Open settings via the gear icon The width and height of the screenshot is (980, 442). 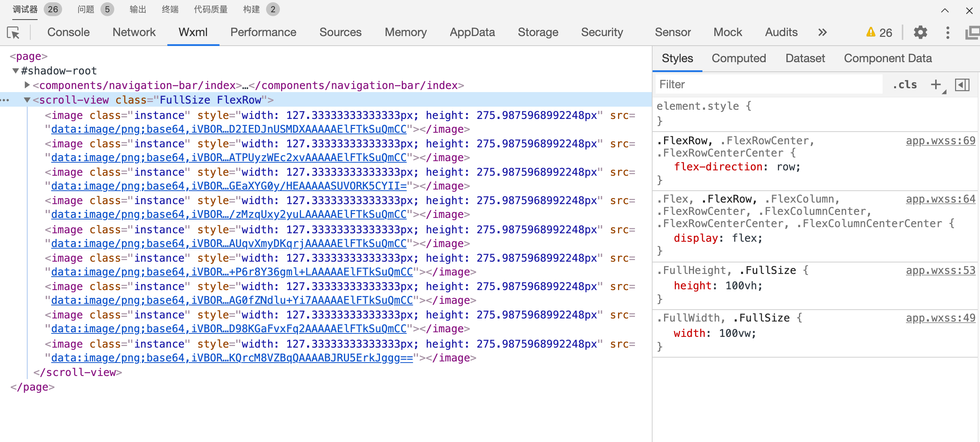[x=920, y=33]
